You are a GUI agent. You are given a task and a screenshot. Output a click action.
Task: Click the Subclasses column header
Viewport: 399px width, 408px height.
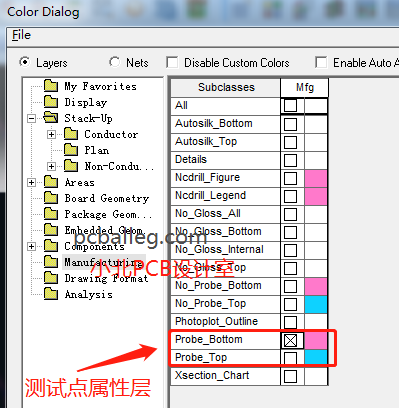[226, 87]
